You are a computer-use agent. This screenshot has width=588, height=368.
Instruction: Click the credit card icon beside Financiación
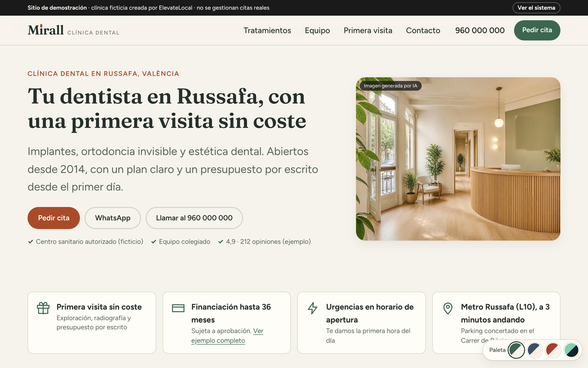point(178,308)
